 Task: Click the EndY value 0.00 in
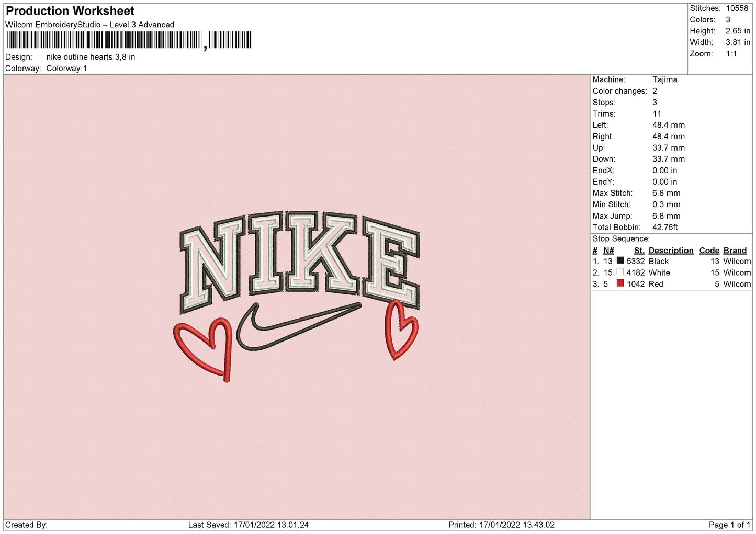coord(664,182)
